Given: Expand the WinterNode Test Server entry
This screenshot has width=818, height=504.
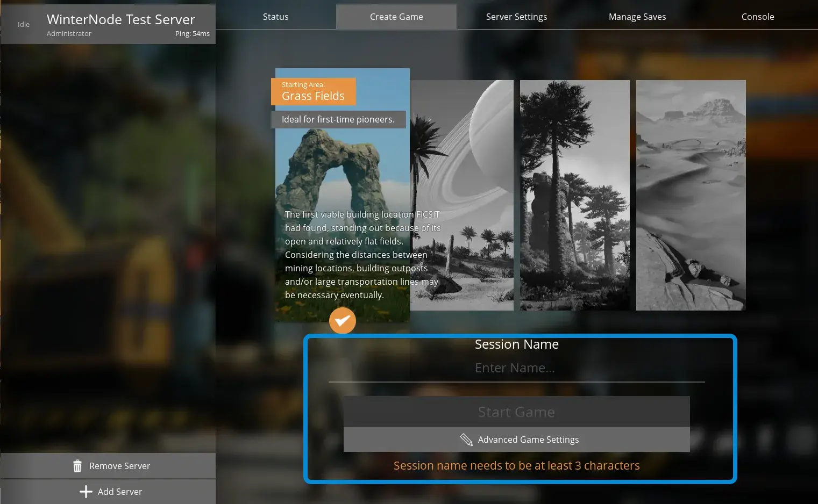Looking at the screenshot, I should (x=121, y=19).
